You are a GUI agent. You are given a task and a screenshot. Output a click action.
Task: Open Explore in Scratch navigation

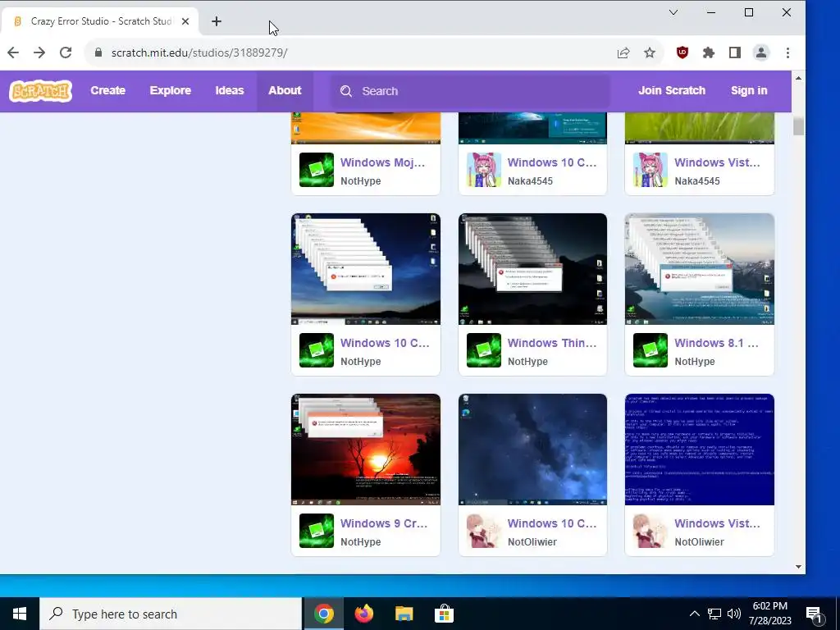[171, 91]
